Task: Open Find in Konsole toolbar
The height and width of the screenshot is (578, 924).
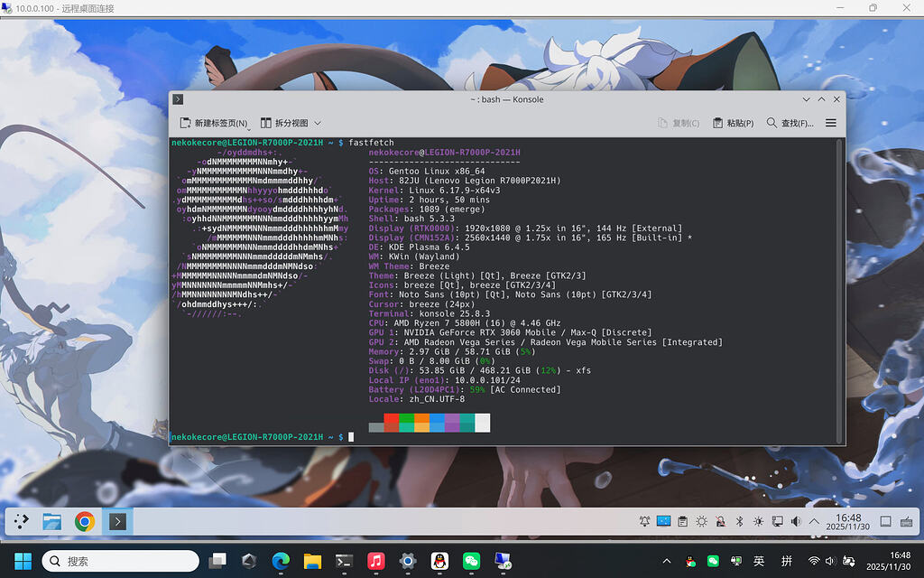Action: [790, 123]
